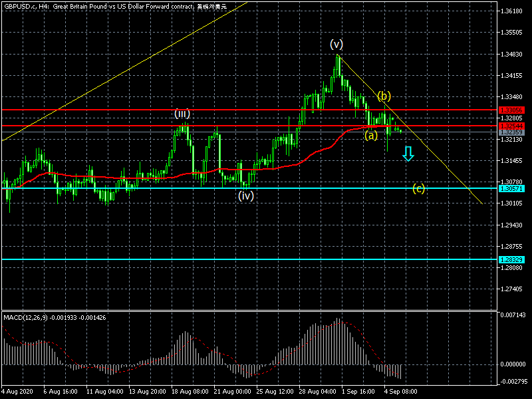This screenshot has width=532, height=399.
Task: Click the (a) wave label
Action: (371, 136)
